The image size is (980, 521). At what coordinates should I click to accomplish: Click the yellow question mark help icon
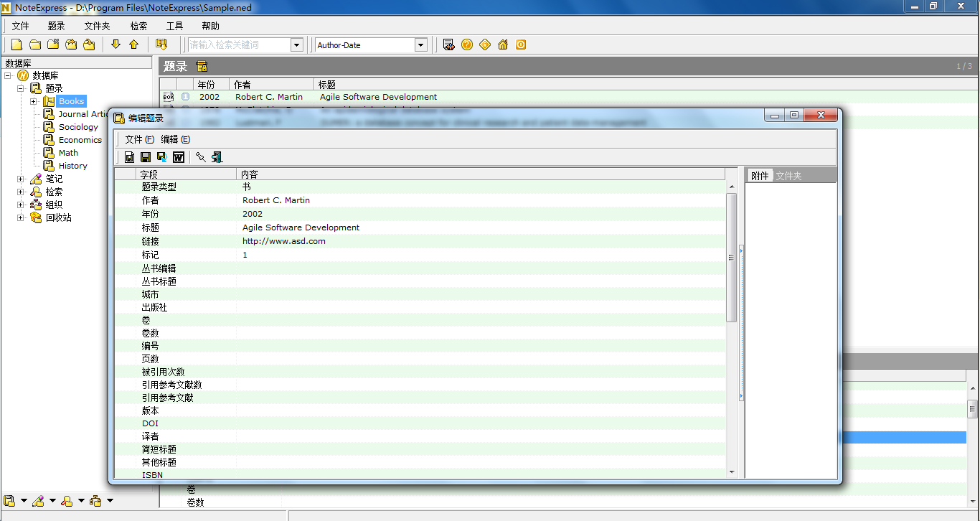click(x=467, y=44)
